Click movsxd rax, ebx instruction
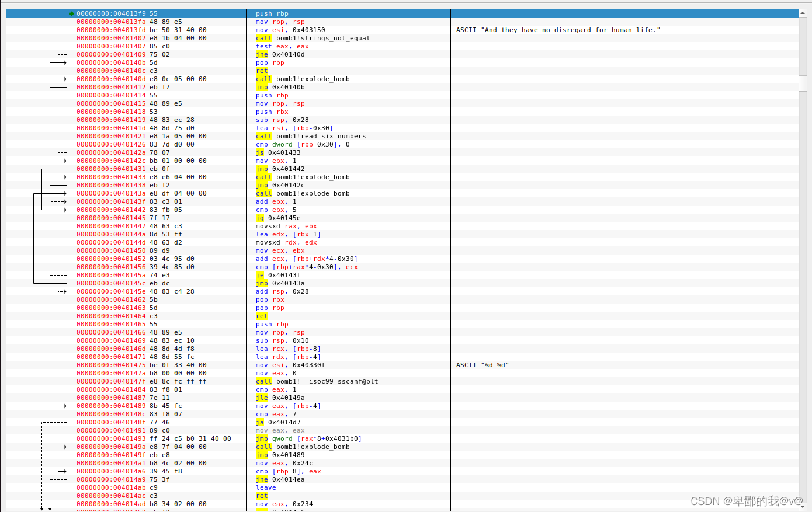Screen dimensions: 812x512 click(286, 226)
